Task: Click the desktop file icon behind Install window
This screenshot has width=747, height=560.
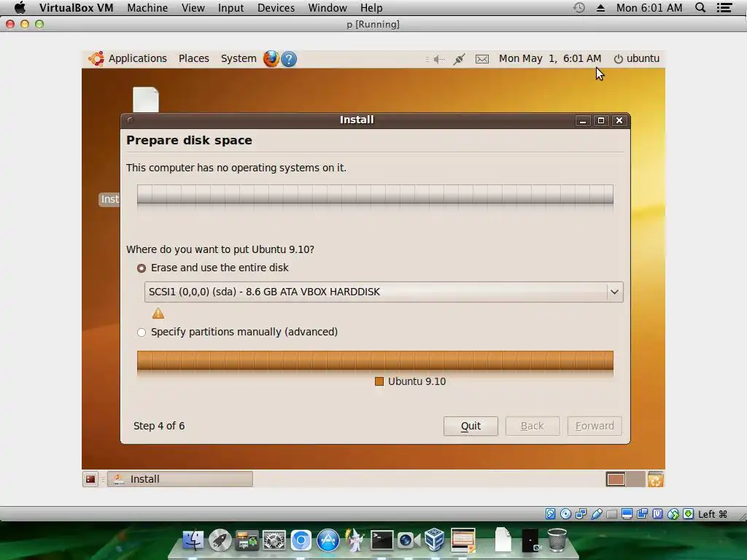Action: pos(146,99)
